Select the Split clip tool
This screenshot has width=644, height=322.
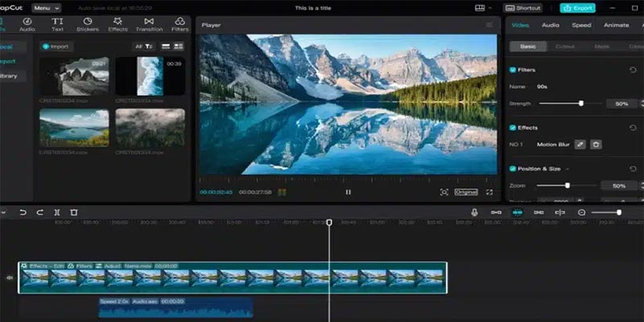pyautogui.click(x=56, y=213)
